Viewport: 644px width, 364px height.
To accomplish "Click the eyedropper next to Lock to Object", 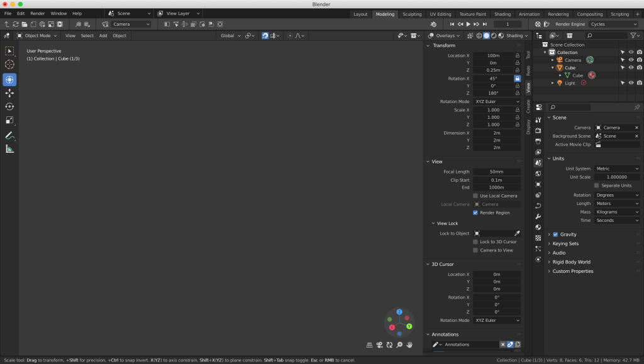I will (517, 233).
